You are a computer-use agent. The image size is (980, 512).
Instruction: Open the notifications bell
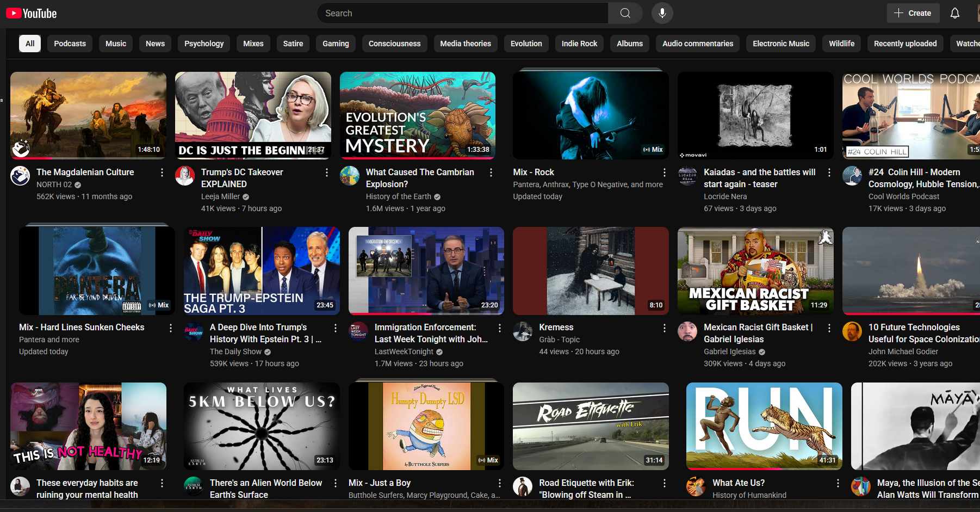[x=954, y=13]
